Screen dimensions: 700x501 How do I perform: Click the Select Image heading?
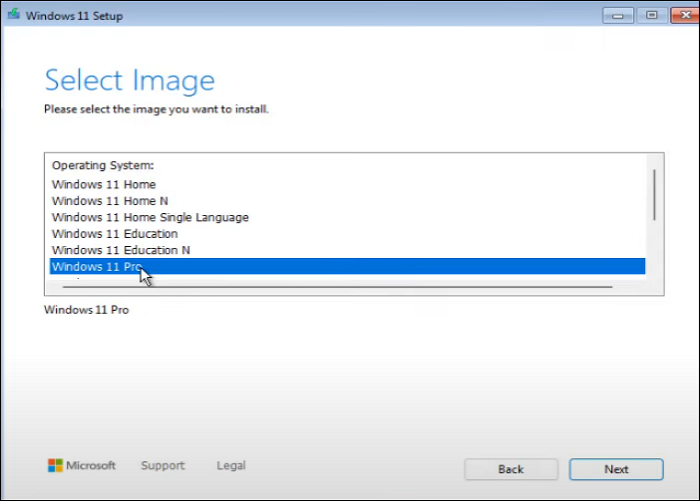pos(130,80)
